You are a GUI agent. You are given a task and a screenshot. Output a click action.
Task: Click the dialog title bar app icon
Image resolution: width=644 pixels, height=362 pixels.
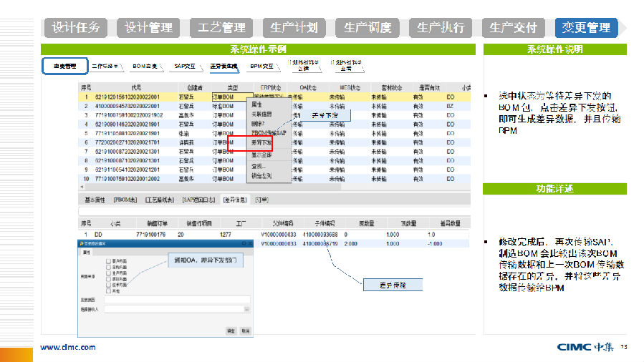click(x=82, y=244)
